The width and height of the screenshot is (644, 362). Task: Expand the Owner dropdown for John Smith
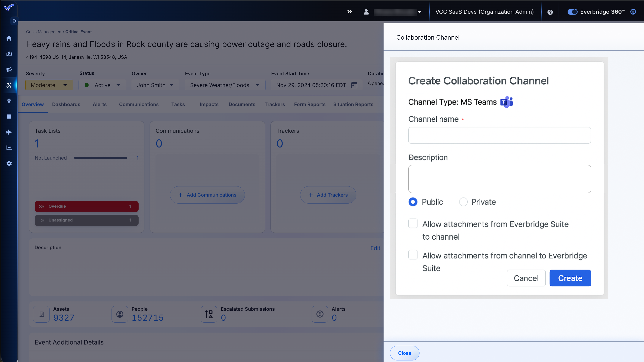click(155, 85)
